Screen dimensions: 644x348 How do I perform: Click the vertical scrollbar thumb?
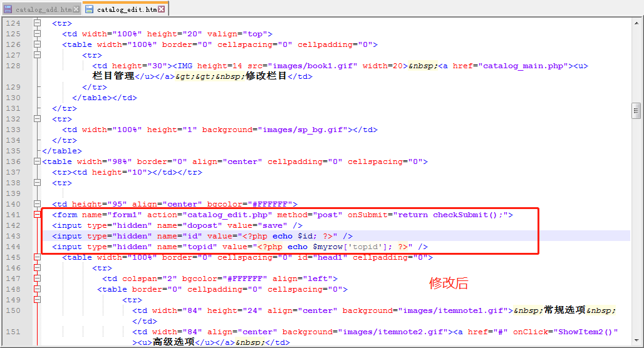point(636,111)
